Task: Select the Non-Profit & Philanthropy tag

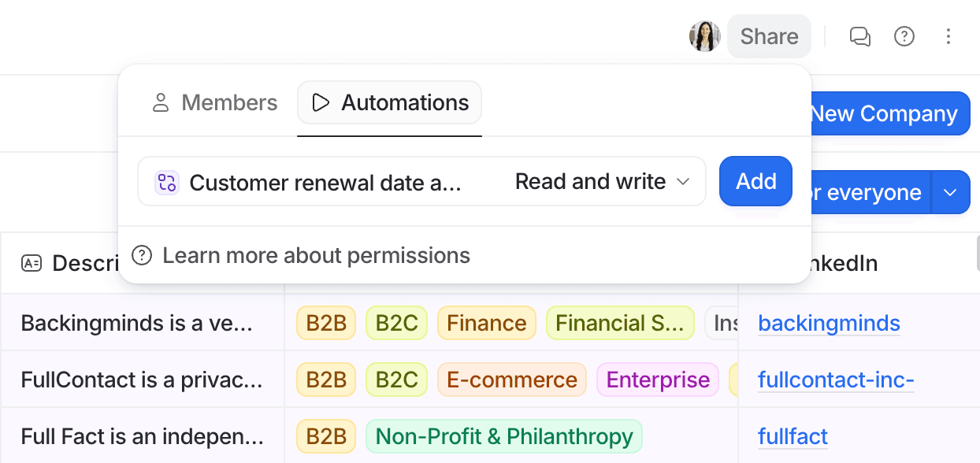Action: [503, 435]
